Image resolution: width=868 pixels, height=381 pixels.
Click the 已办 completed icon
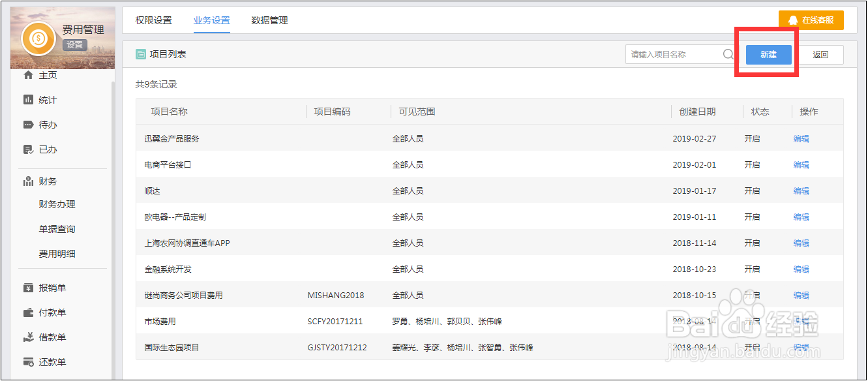[x=28, y=149]
